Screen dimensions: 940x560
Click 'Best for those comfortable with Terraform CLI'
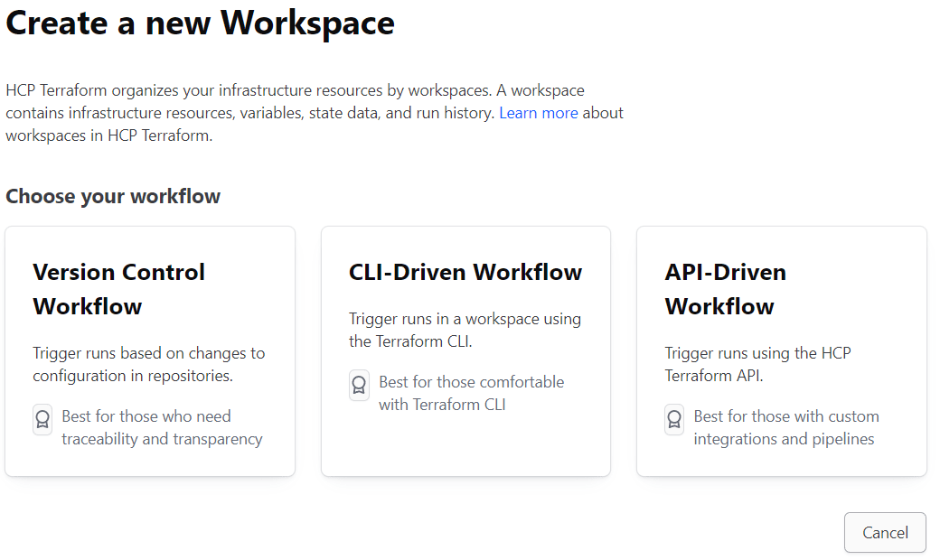(471, 394)
